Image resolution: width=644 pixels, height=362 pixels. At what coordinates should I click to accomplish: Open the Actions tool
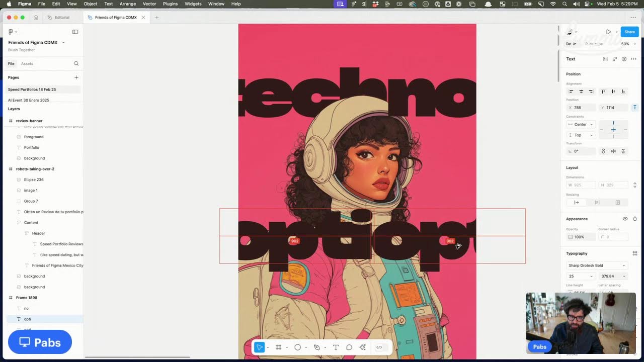click(x=362, y=347)
